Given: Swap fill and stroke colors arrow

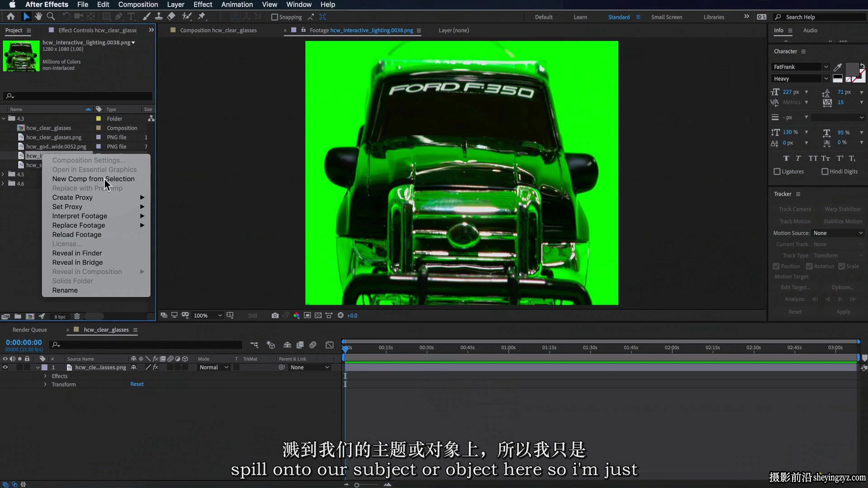Looking at the screenshot, I should [x=863, y=66].
